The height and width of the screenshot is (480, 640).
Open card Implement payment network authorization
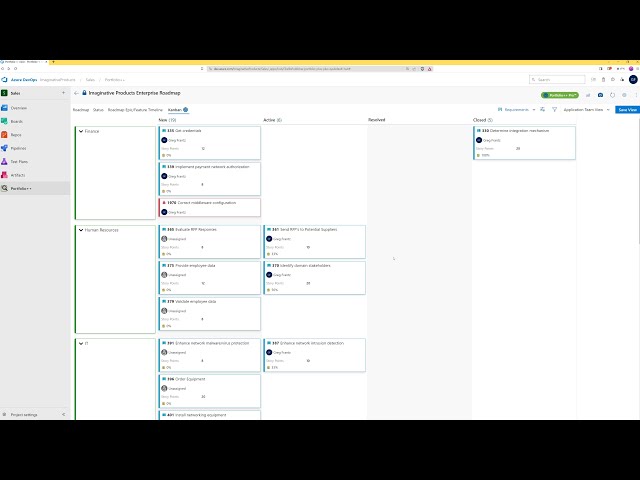(210, 179)
